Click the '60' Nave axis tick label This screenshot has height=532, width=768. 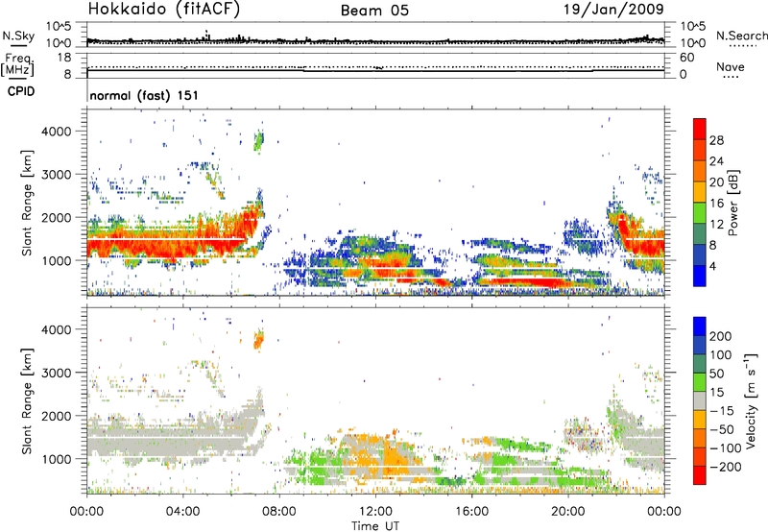(x=686, y=58)
